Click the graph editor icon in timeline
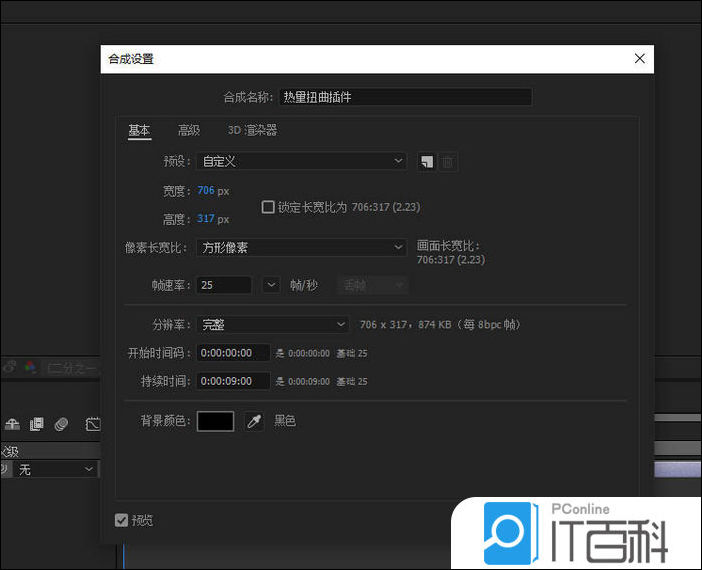Viewport: 702px width, 570px height. tap(93, 424)
